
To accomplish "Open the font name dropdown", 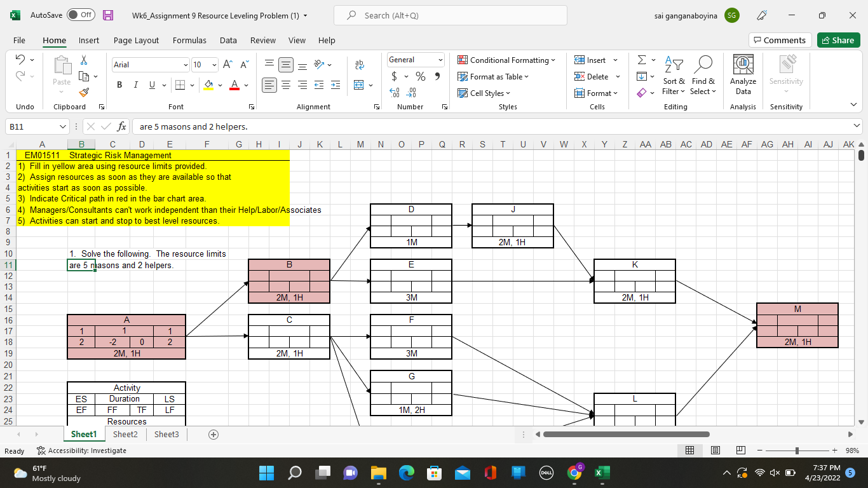I will (186, 65).
